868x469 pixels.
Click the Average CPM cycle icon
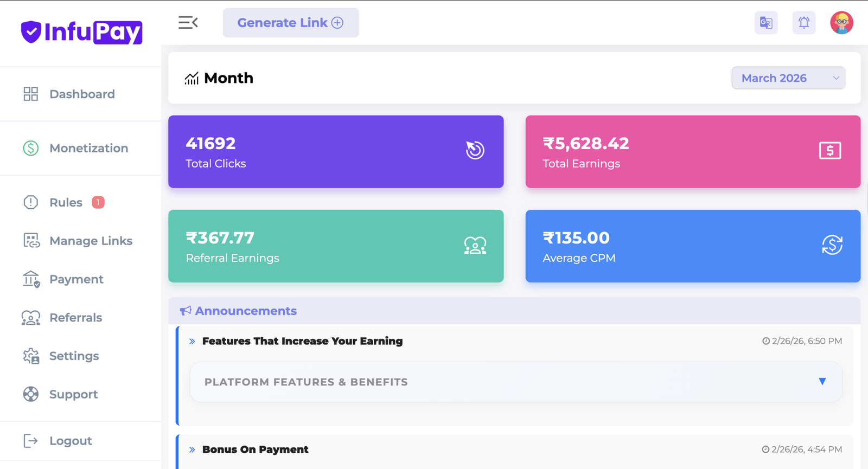click(832, 245)
